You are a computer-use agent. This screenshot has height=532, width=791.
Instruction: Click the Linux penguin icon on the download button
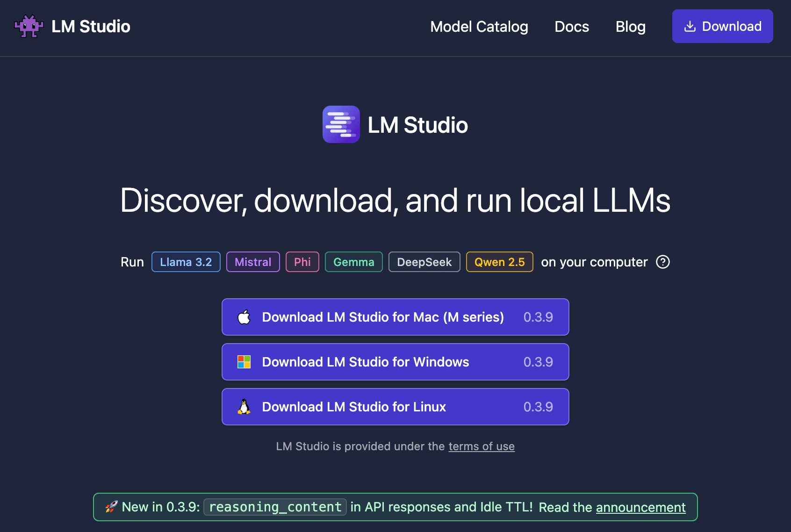coord(243,406)
